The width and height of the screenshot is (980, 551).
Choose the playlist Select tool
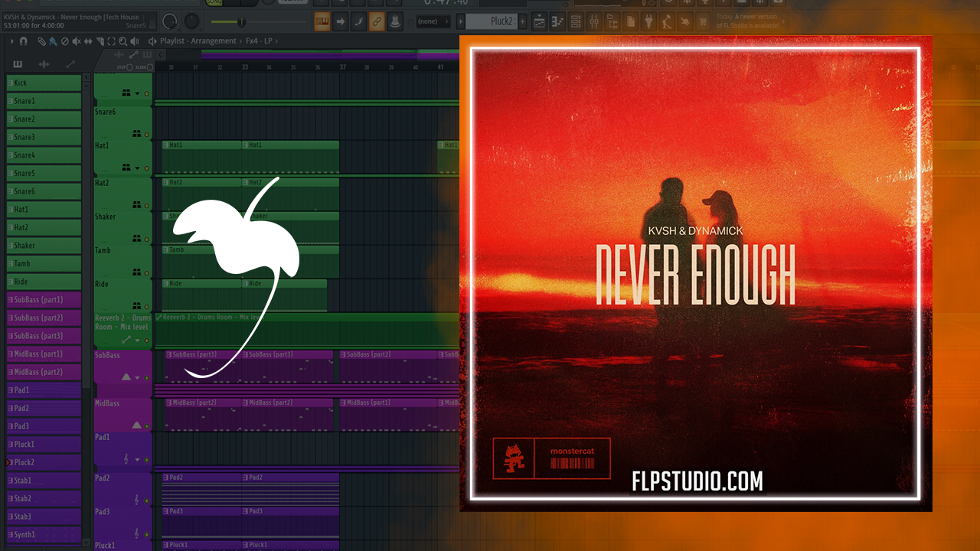tap(111, 41)
